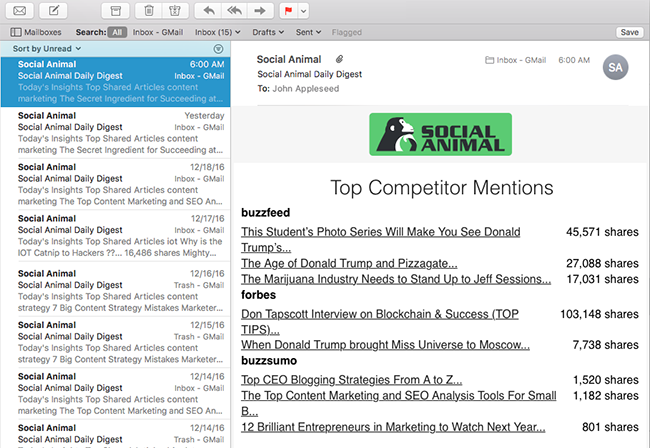This screenshot has height=448, width=650.
Task: Open Top Content Marketing and SEO Analysis Tools link
Action: (399, 403)
